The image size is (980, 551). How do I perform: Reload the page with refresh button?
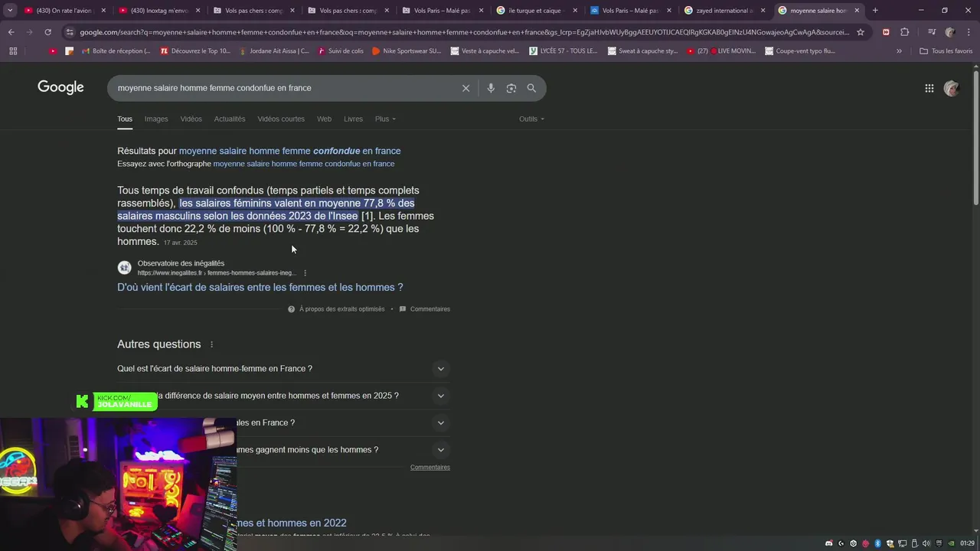(x=47, y=32)
